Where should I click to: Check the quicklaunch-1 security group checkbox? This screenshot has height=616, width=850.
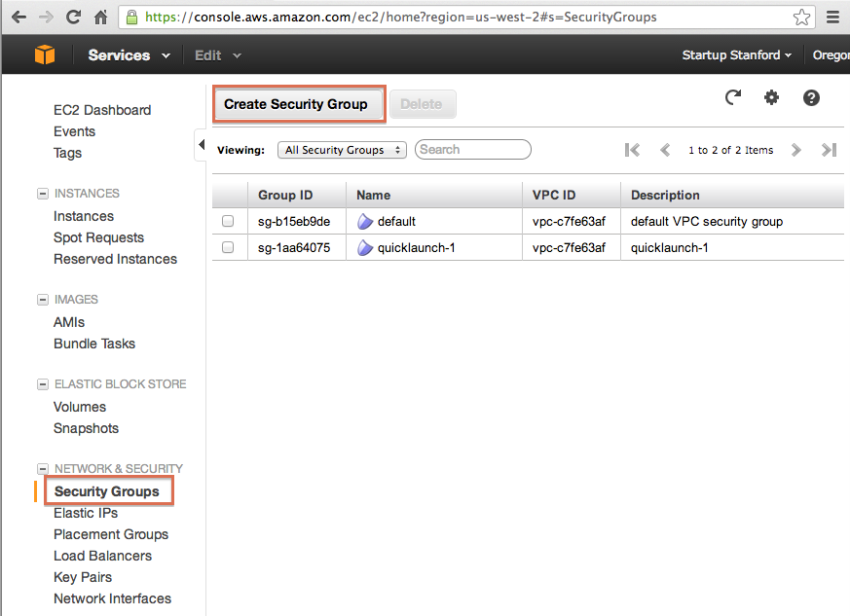pyautogui.click(x=228, y=248)
